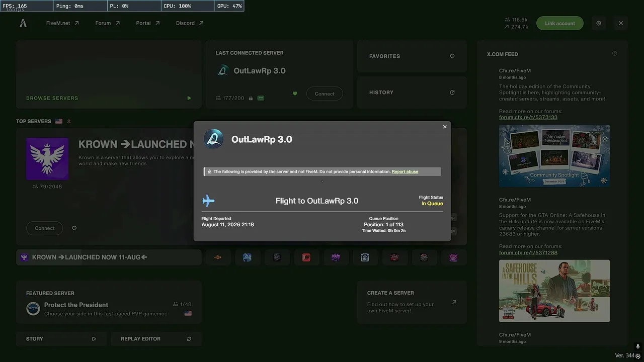Click the Browse Servers play arrow
Image resolution: width=644 pixels, height=362 pixels.
[189, 98]
